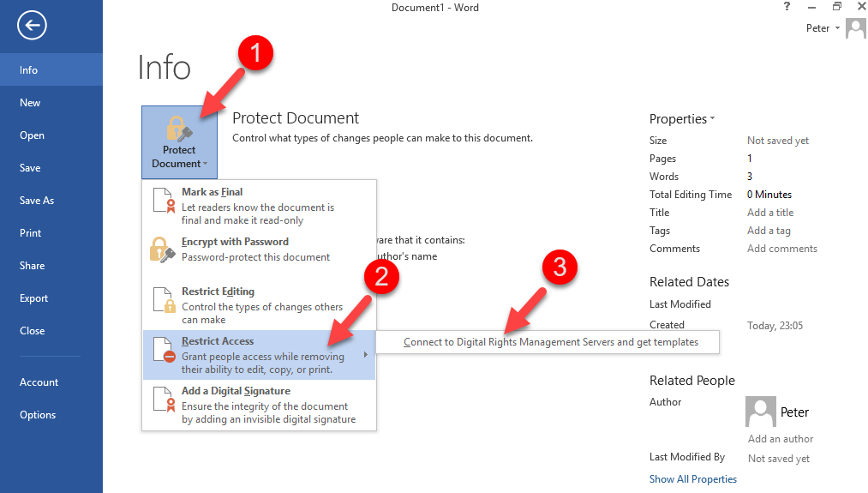Image resolution: width=868 pixels, height=493 pixels.
Task: Expand the Restrict Access submenu arrow
Action: point(365,354)
